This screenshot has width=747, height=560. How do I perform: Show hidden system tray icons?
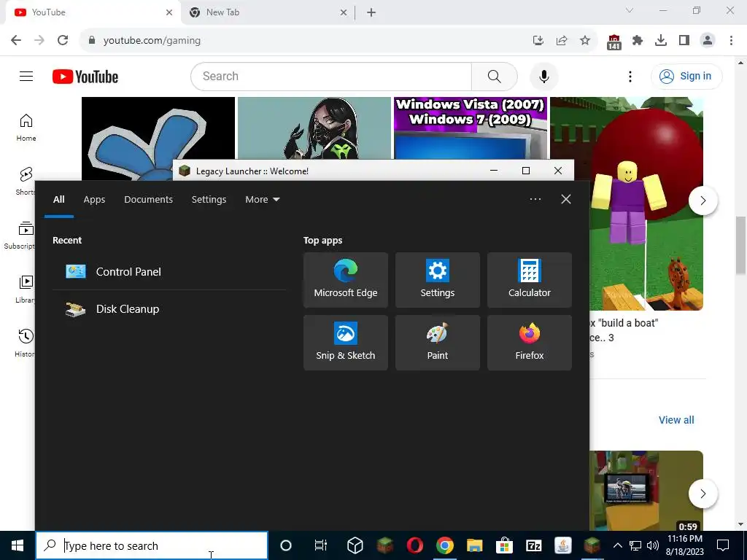617,545
